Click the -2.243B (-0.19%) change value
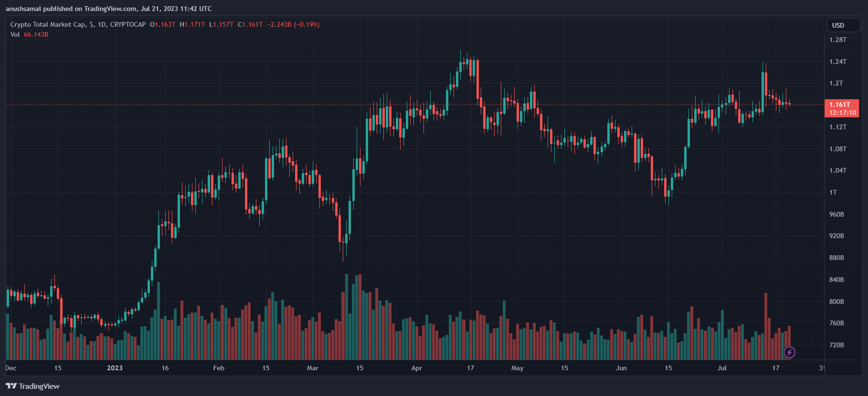 293,24
